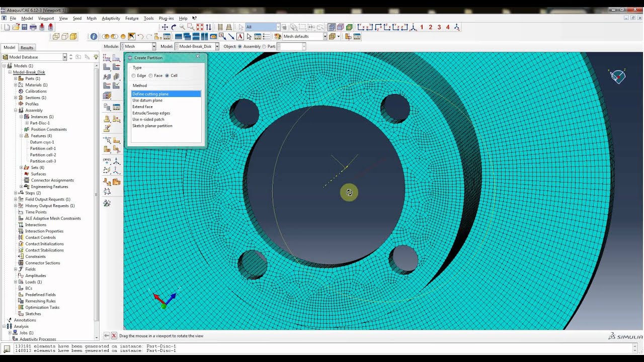Select the Face partition type
This screenshot has height=362, width=644.
[x=150, y=75]
